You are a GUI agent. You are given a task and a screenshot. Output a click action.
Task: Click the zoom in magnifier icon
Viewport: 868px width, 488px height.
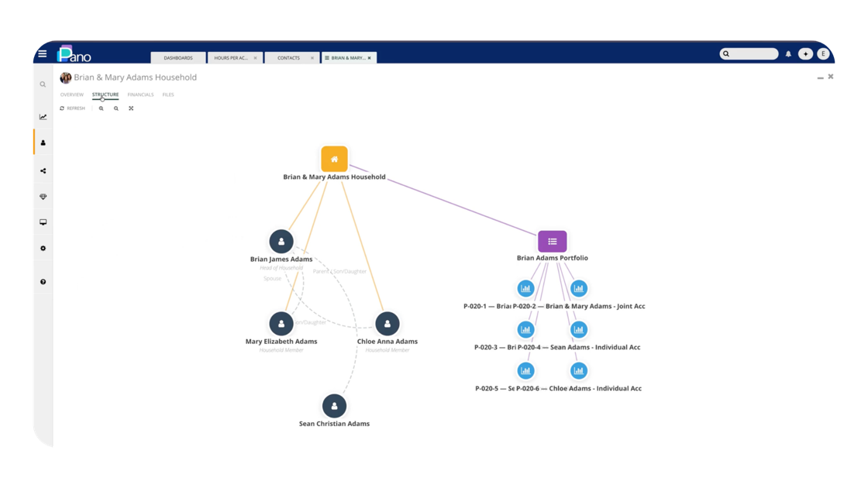point(102,108)
